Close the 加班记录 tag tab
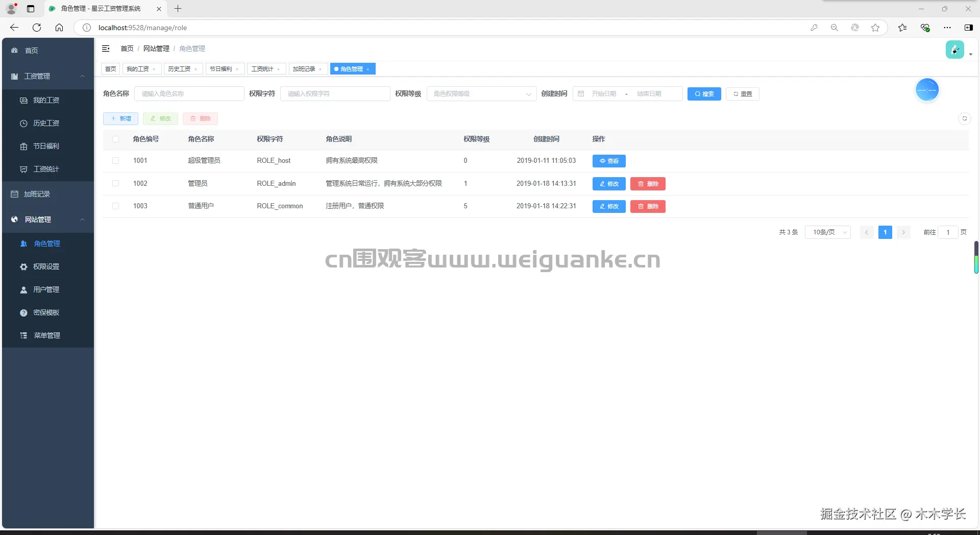 click(x=321, y=69)
